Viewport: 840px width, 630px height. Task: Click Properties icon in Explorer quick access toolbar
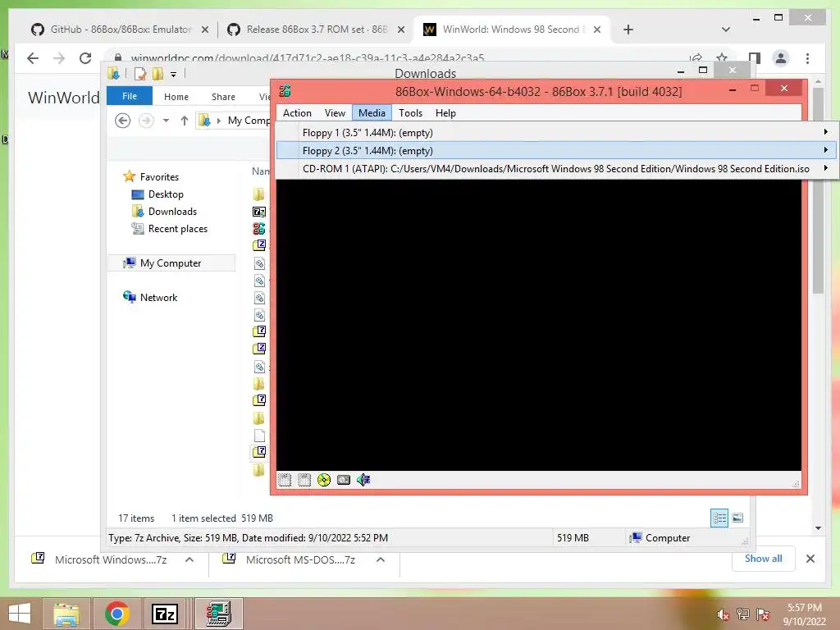click(x=139, y=73)
